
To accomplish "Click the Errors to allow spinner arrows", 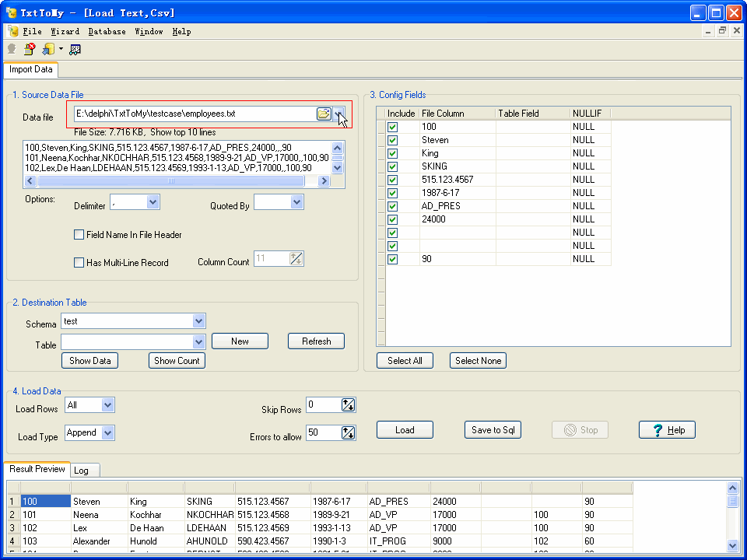I will click(x=349, y=433).
